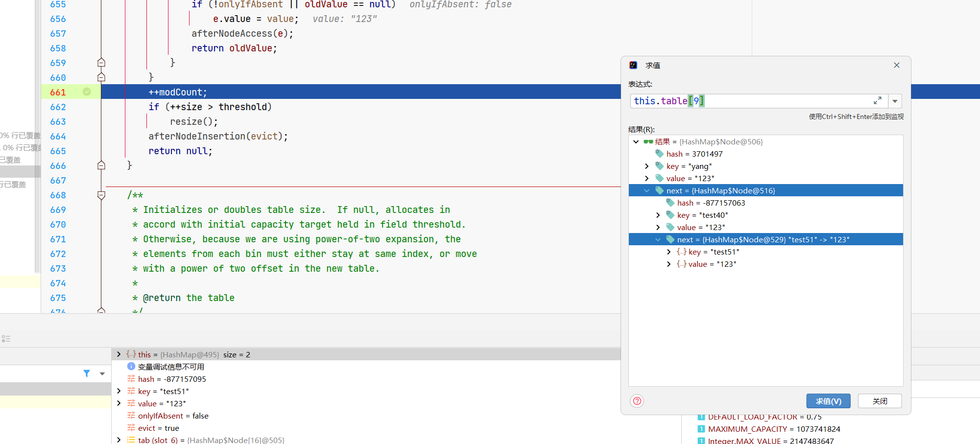The width and height of the screenshot is (980, 444).
Task: Click the filter funnel icon in frames panel
Action: 87,374
